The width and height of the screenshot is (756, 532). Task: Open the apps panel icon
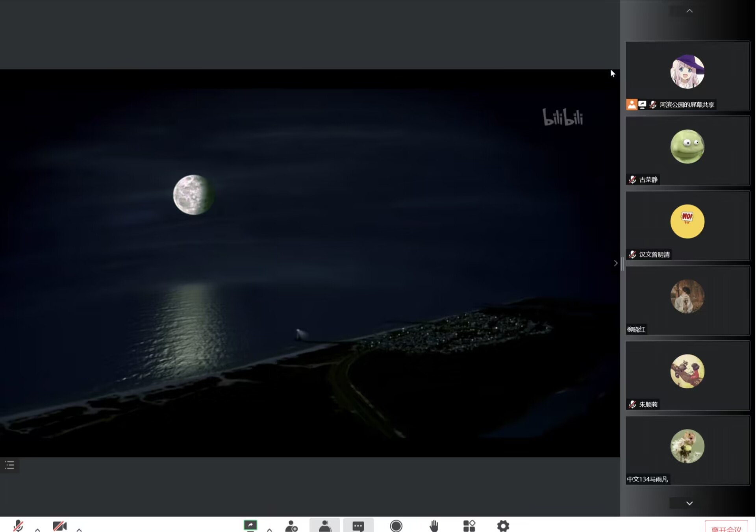469,526
